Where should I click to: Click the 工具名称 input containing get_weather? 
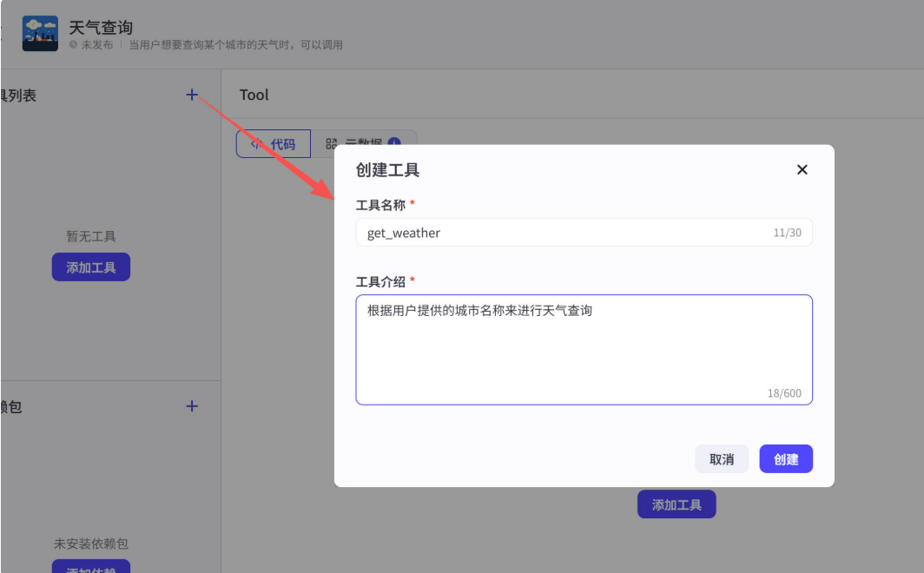(x=584, y=233)
